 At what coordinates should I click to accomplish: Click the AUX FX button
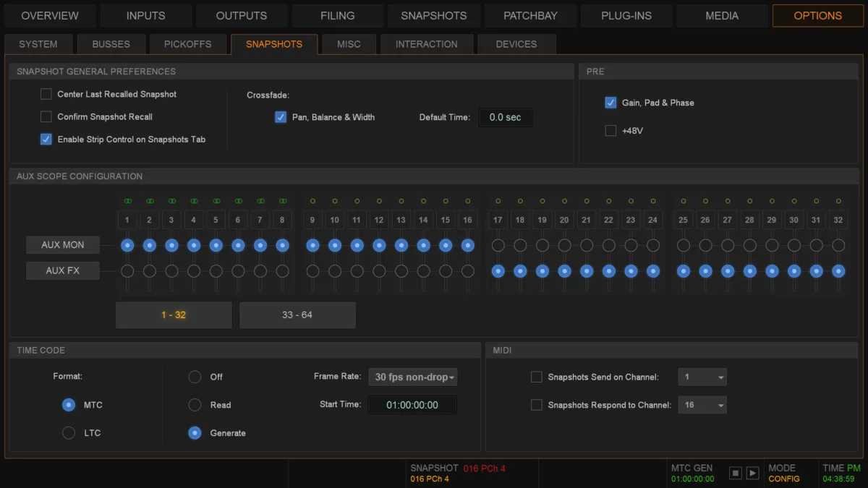point(63,271)
